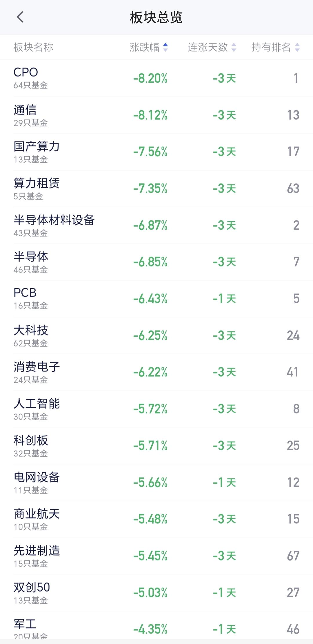Open the 科创板 sector row
Viewport: 313px width, 644px height.
156,446
